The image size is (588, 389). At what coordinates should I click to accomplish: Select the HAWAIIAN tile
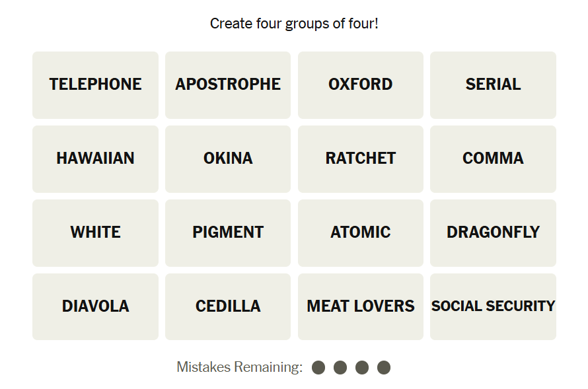click(x=95, y=159)
